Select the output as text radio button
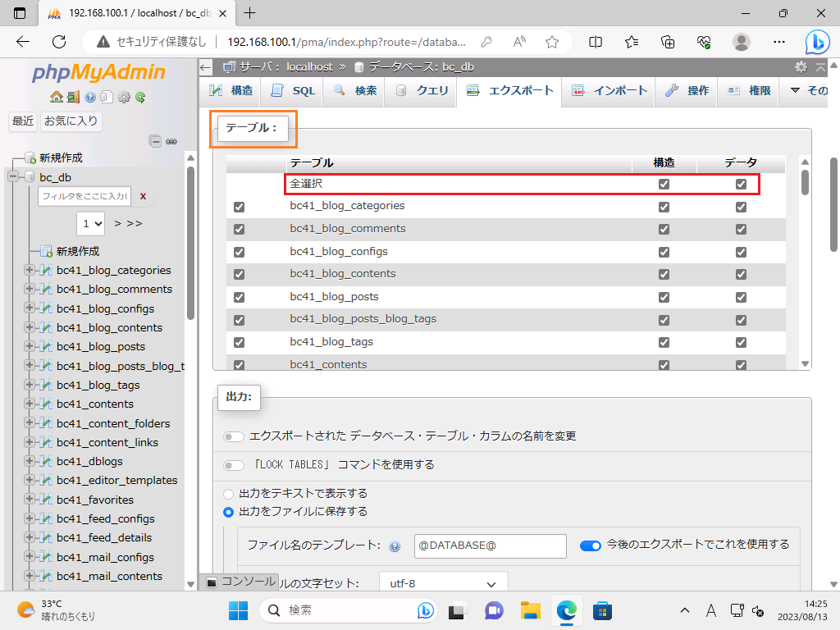This screenshot has height=630, width=840. coord(229,494)
